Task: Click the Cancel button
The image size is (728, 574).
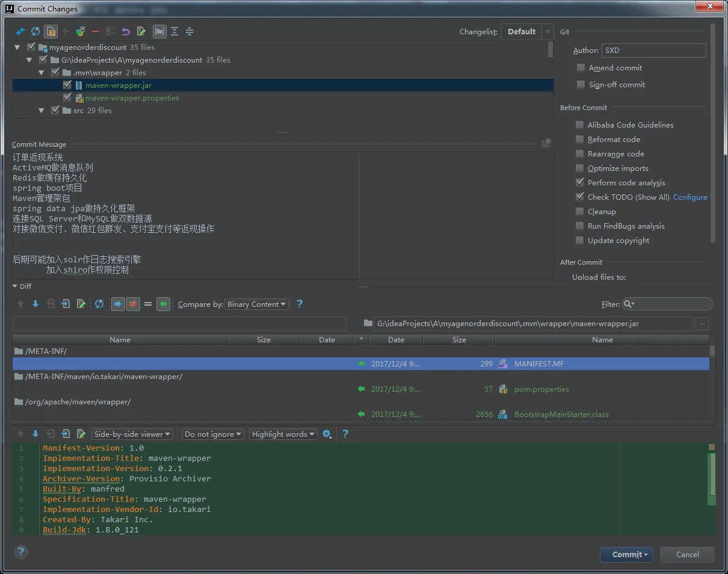Action: click(687, 555)
